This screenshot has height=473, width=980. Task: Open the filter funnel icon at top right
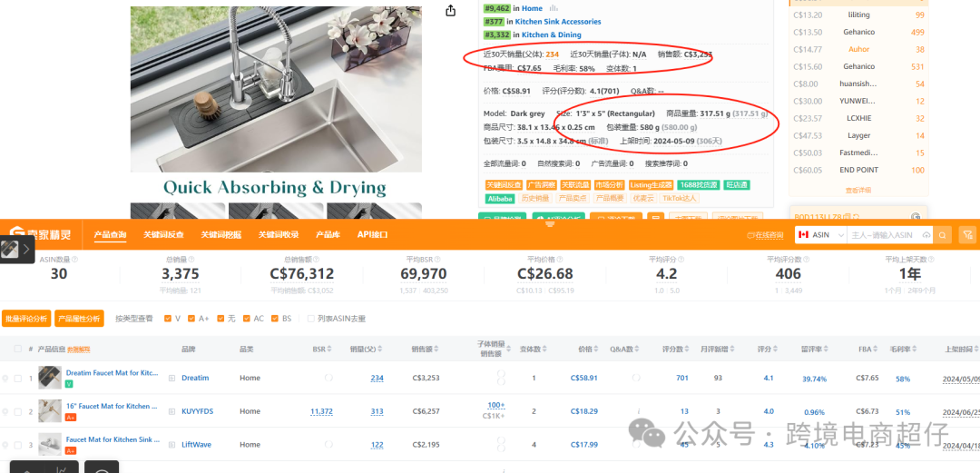tap(967, 235)
